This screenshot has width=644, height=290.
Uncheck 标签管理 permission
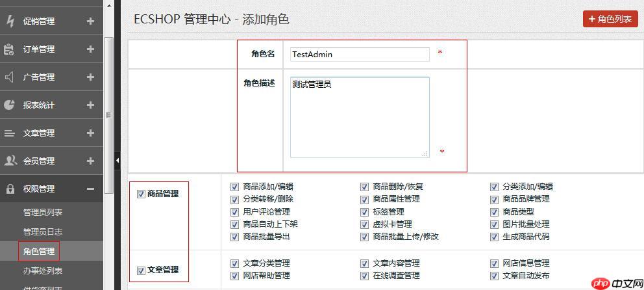point(364,212)
